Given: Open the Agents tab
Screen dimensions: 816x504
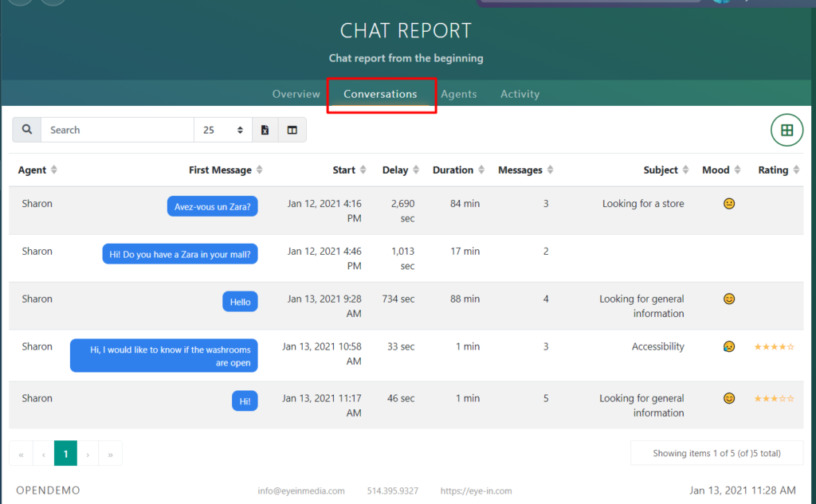Looking at the screenshot, I should pyautogui.click(x=459, y=94).
